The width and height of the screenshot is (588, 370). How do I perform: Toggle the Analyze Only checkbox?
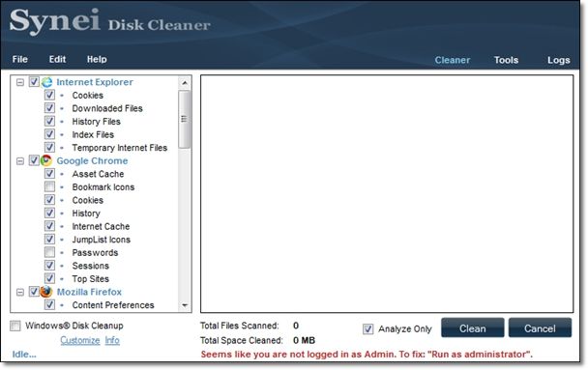click(x=367, y=328)
